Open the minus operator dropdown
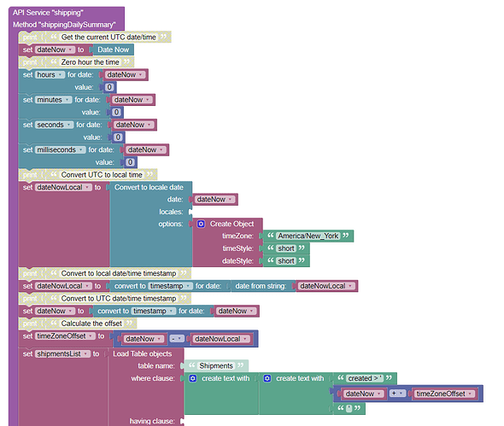This screenshot has height=426, width=504. click(x=177, y=339)
